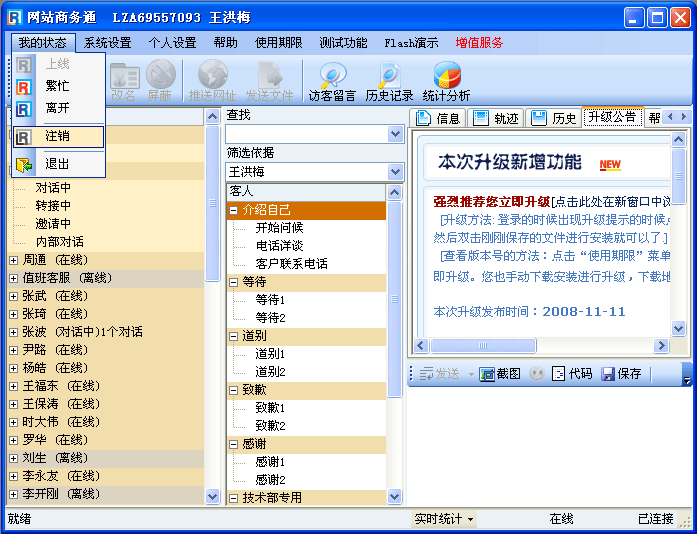This screenshot has width=697, height=534.
Task: Click the 保存 save icon
Action: point(621,374)
